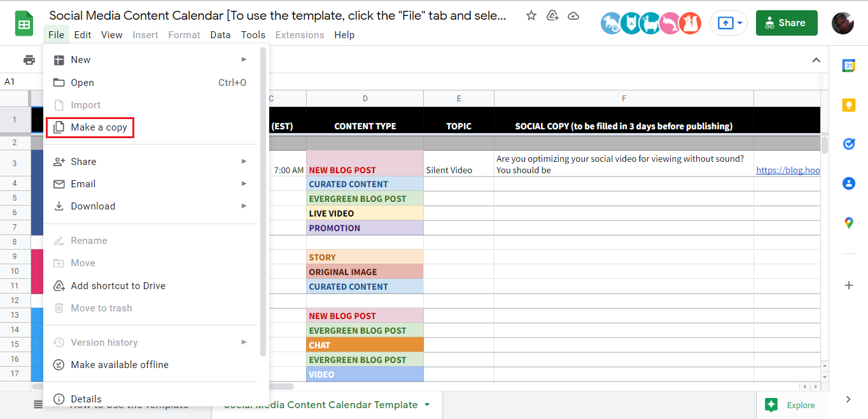Collapse the toolbar with the upward chevron
The width and height of the screenshot is (868, 419).
point(816,59)
